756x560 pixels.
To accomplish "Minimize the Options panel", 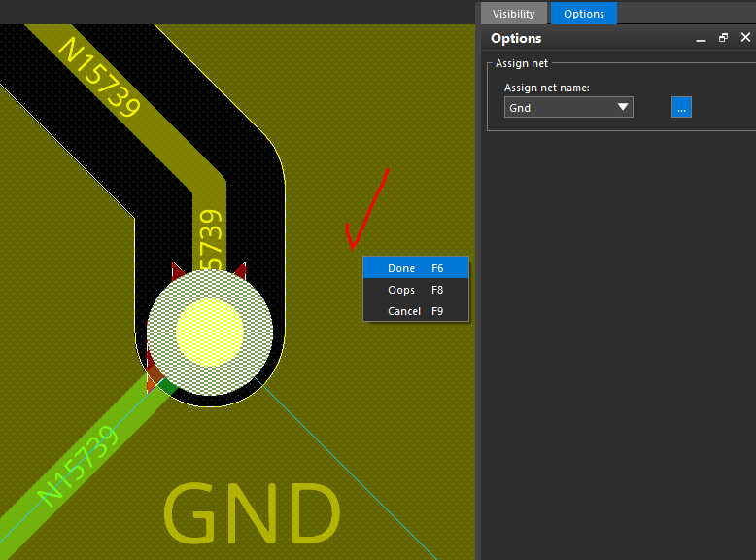I will 701,39.
